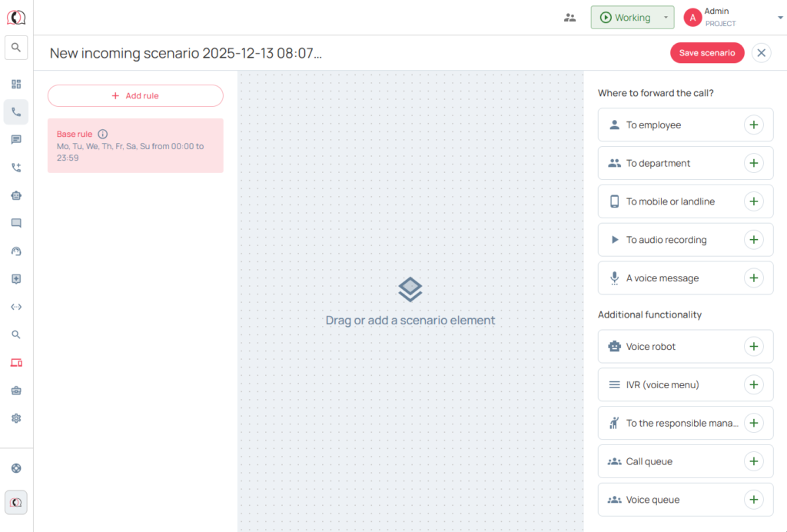Click the help lifebuoy icon in the sidebar
Image resolution: width=787 pixels, height=532 pixels.
[16, 468]
